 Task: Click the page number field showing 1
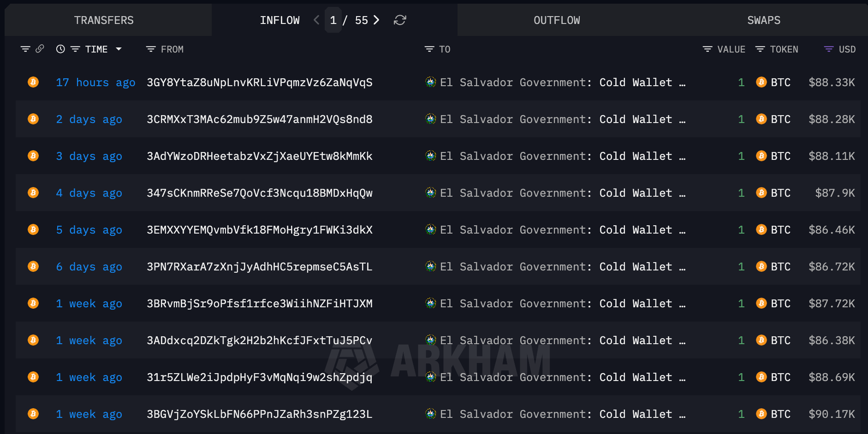(x=333, y=20)
